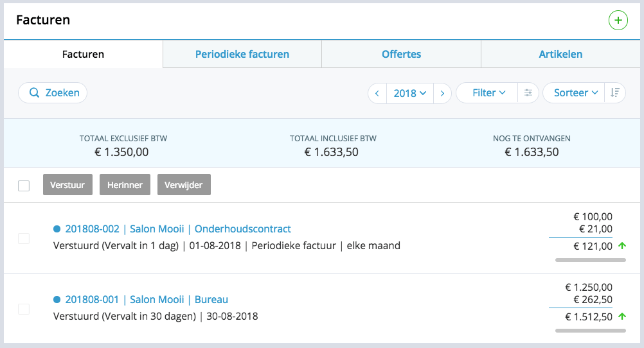Open invoice 201808-001 Salon Mooii Bureau link
Screen dimensions: 644x348
point(147,299)
